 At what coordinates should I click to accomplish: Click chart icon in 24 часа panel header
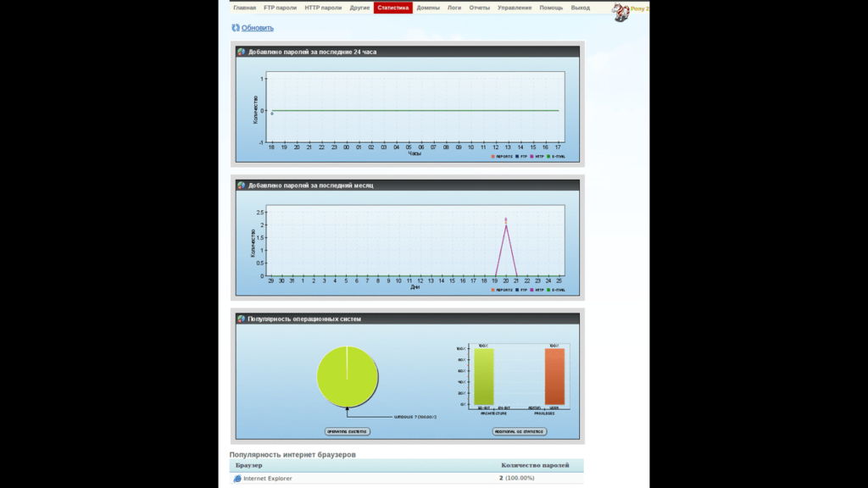click(x=242, y=52)
